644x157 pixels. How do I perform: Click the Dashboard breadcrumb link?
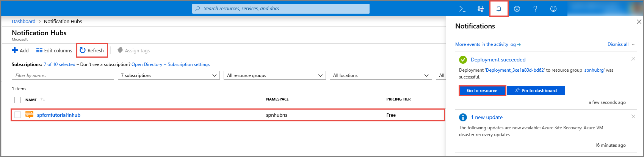pyautogui.click(x=24, y=22)
